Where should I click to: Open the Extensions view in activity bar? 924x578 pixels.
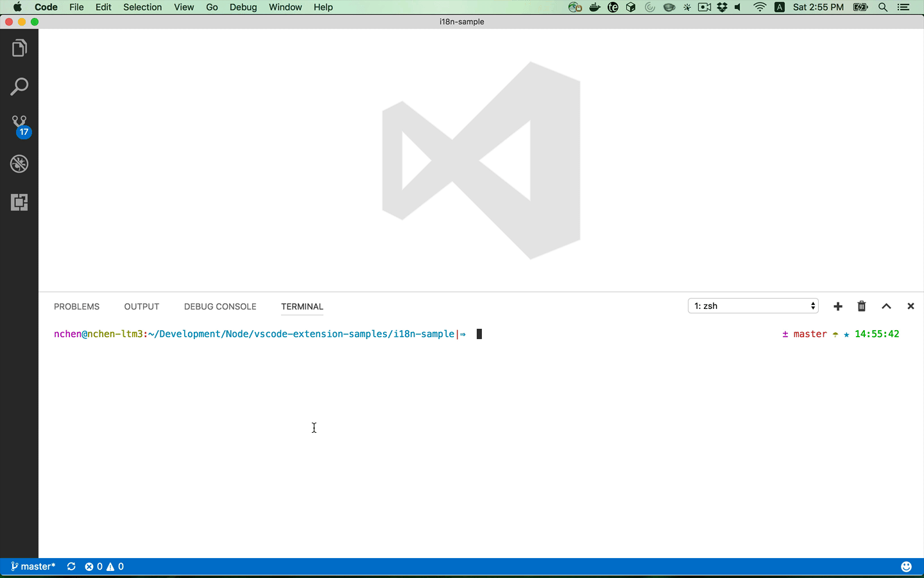coord(19,202)
